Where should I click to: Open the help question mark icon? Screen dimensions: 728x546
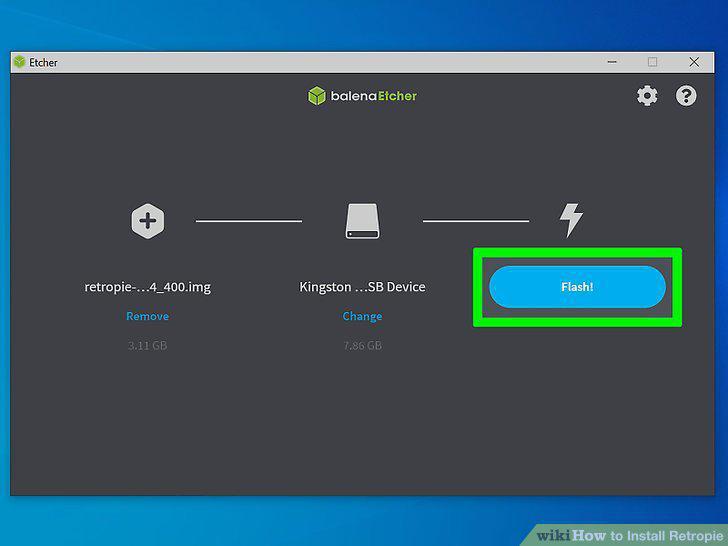[x=686, y=96]
